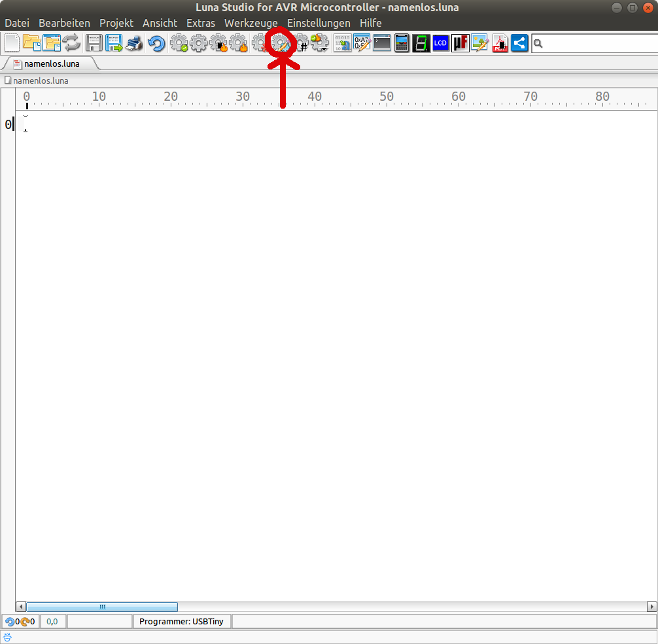Open the hex editor icon with pencil

click(x=362, y=43)
